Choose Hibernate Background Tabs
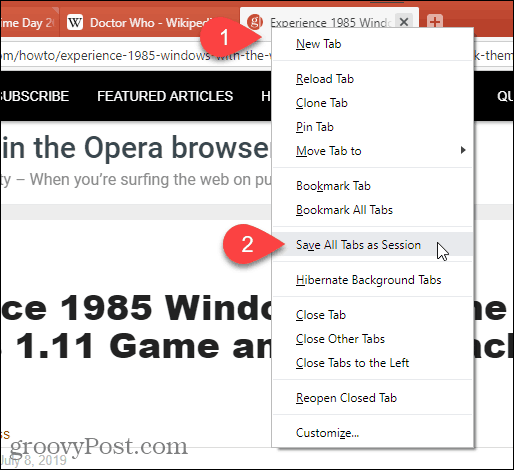514x470 pixels. 373,280
